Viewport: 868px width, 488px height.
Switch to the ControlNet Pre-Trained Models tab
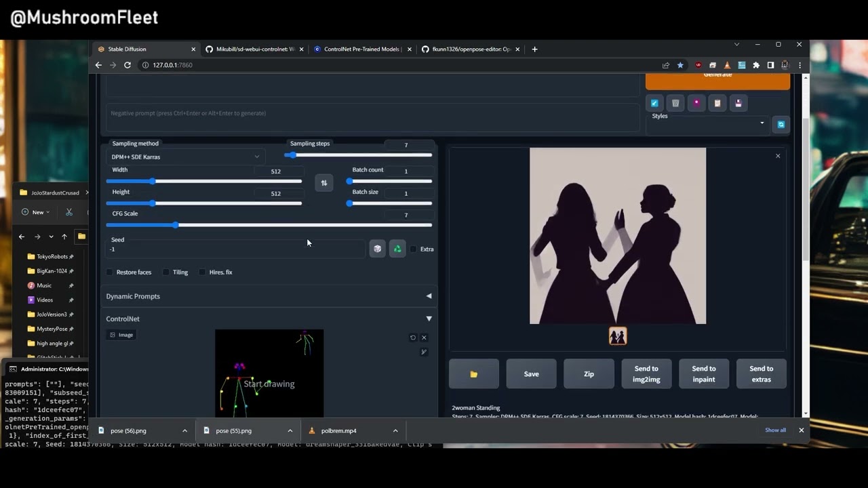363,49
